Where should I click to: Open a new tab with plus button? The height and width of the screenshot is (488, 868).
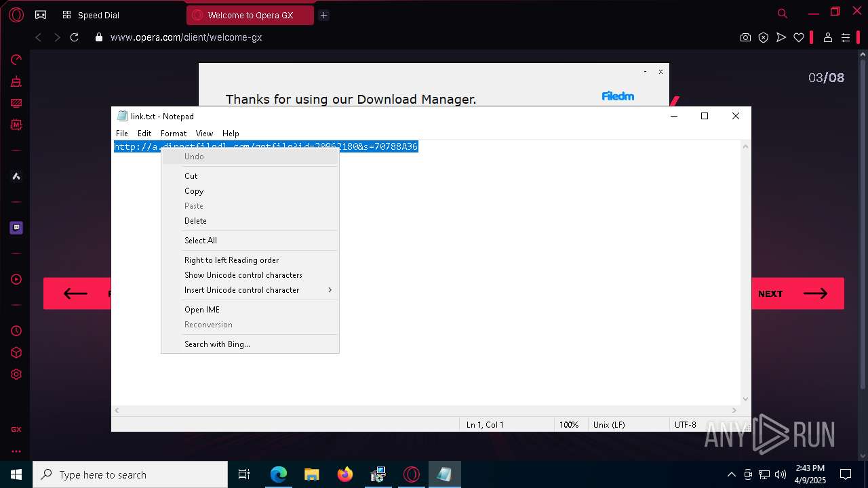323,15
